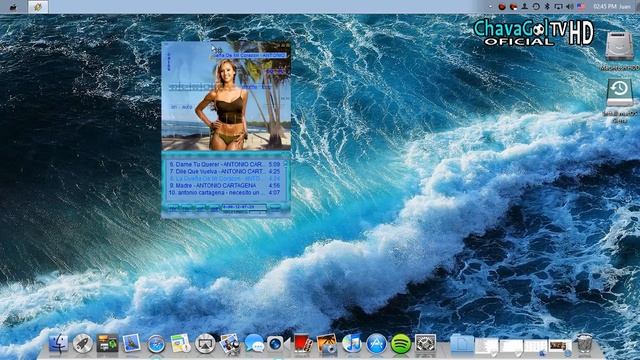Launch Spotify from the dock

coord(401,344)
